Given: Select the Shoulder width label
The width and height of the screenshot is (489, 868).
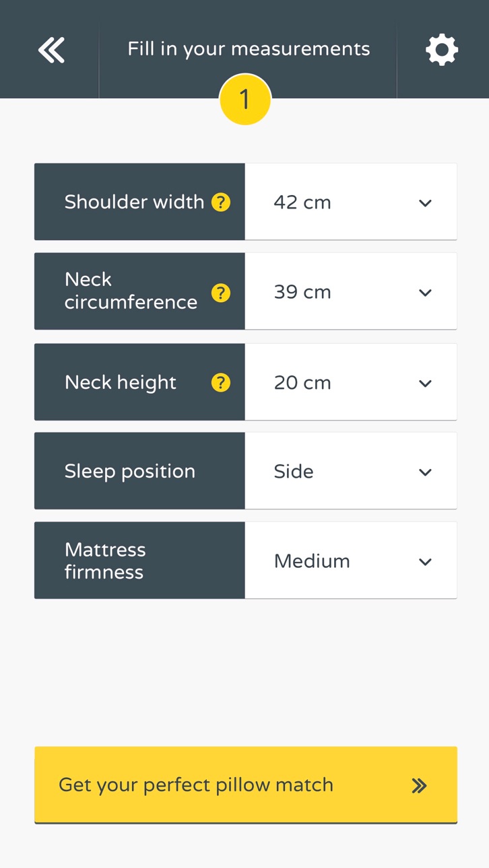Looking at the screenshot, I should (x=134, y=202).
